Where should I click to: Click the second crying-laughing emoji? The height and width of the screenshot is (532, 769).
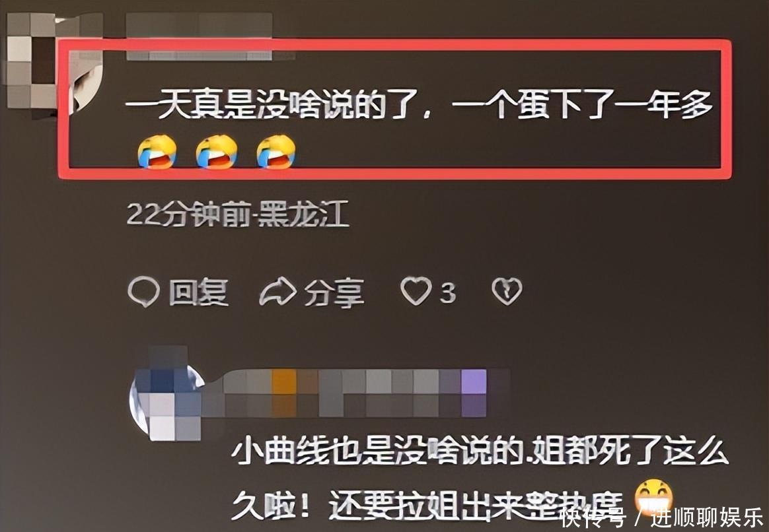coord(217,152)
